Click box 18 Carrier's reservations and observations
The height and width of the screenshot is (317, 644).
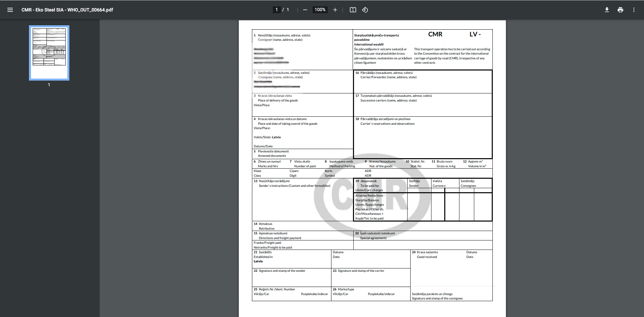tap(422, 138)
